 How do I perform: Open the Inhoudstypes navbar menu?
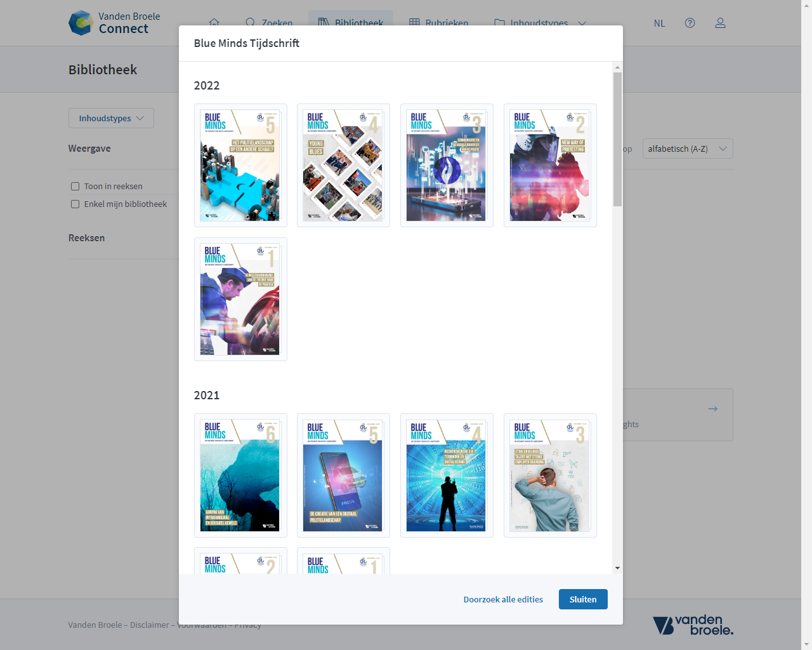(539, 23)
